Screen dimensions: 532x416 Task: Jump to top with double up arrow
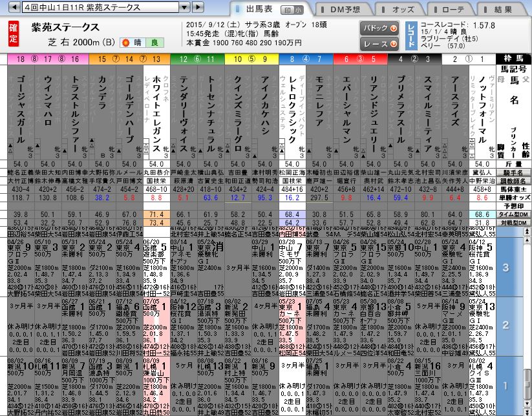[527, 231]
